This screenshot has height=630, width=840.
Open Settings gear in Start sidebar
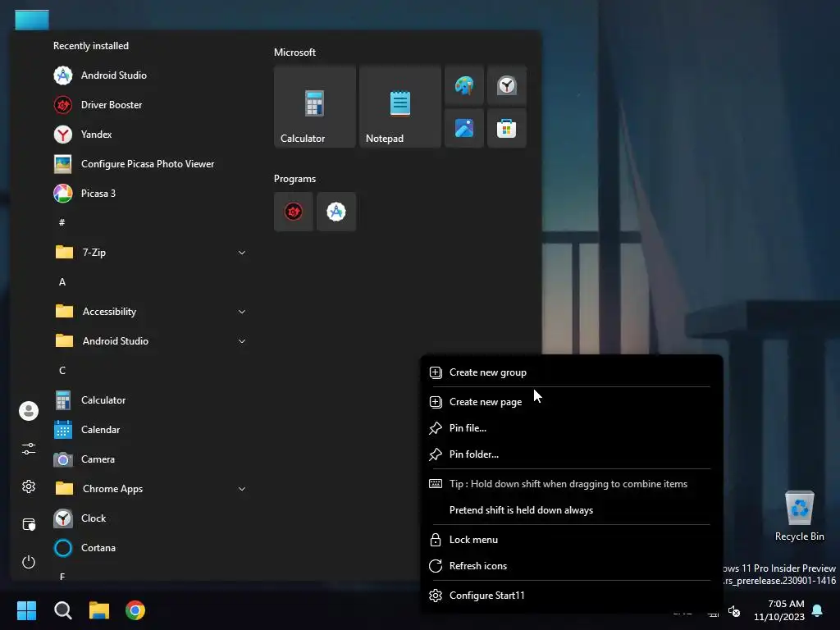[x=29, y=486]
